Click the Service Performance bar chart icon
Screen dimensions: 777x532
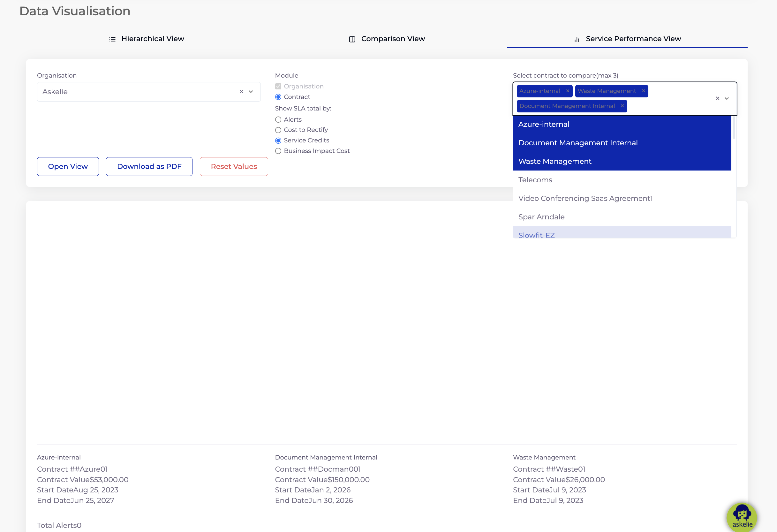pyautogui.click(x=577, y=39)
